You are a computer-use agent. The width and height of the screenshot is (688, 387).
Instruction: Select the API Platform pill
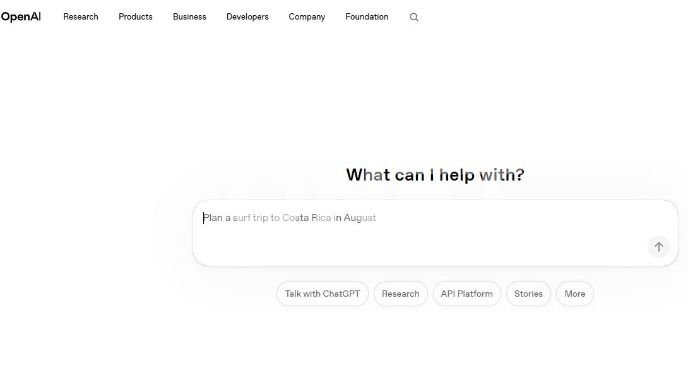click(x=467, y=294)
